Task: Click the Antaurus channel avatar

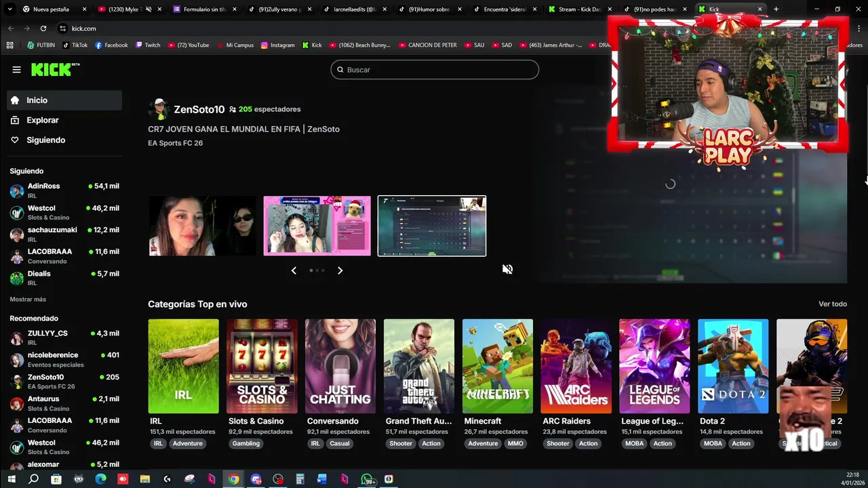Action: point(17,403)
